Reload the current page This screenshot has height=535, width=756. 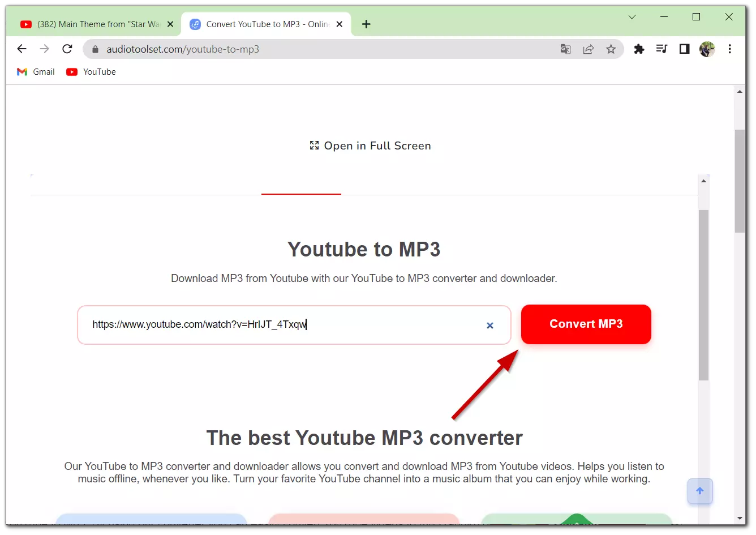pos(67,49)
